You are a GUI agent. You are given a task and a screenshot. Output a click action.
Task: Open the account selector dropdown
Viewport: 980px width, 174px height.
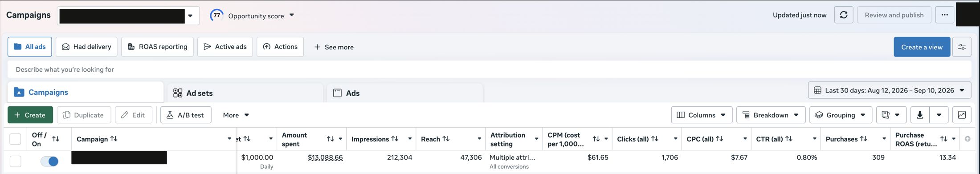click(x=128, y=16)
